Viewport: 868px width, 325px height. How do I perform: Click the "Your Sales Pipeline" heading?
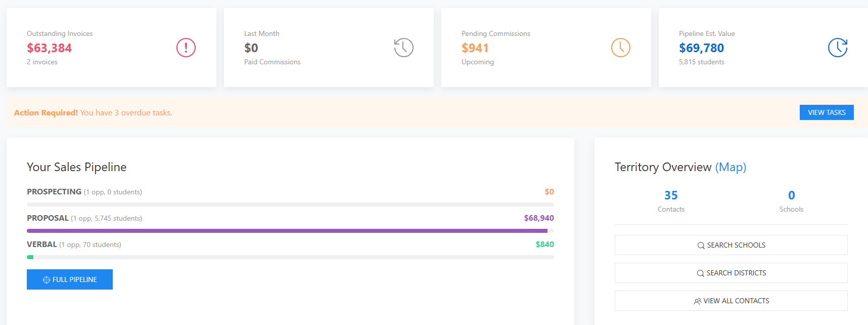(x=77, y=167)
